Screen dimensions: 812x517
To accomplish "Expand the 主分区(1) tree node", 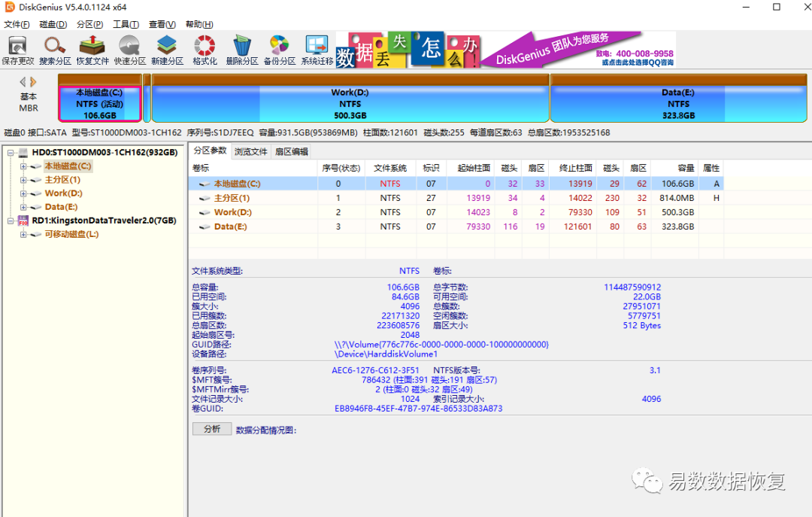I will tap(23, 180).
